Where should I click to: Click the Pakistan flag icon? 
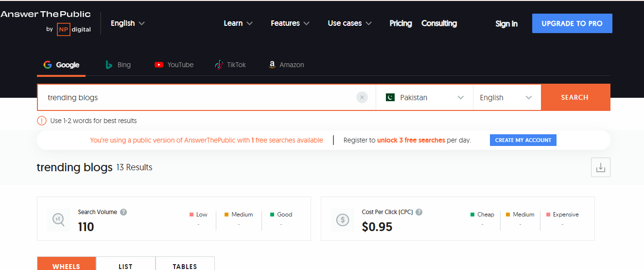pos(390,97)
